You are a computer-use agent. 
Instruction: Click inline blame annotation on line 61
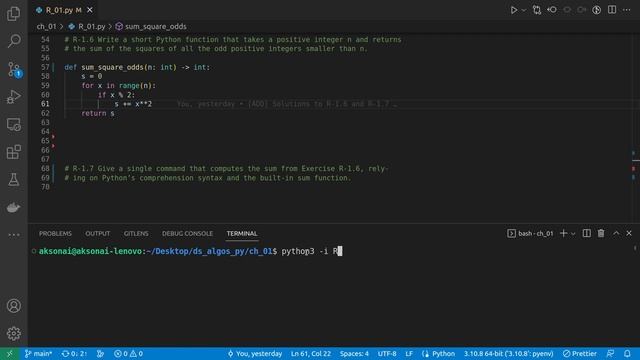pyautogui.click(x=287, y=104)
